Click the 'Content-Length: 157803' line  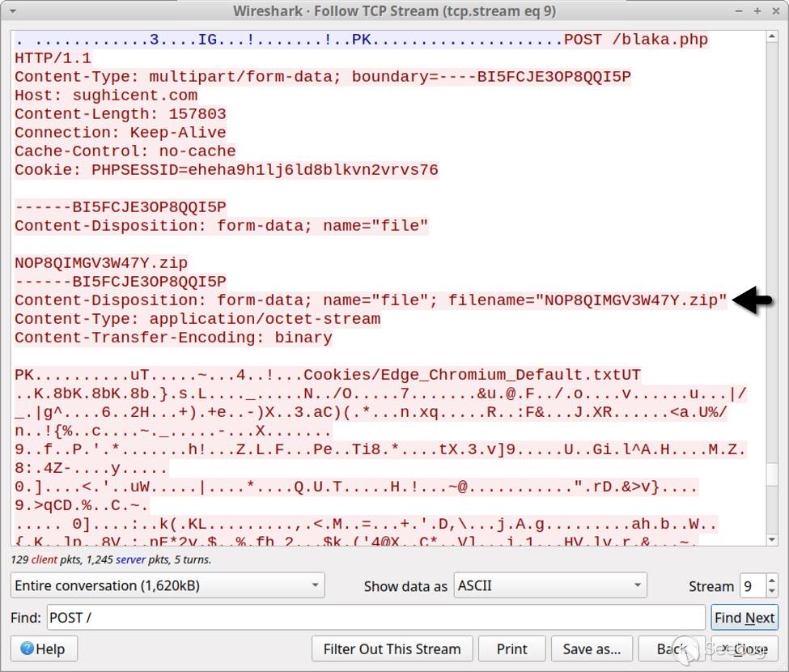pos(121,114)
